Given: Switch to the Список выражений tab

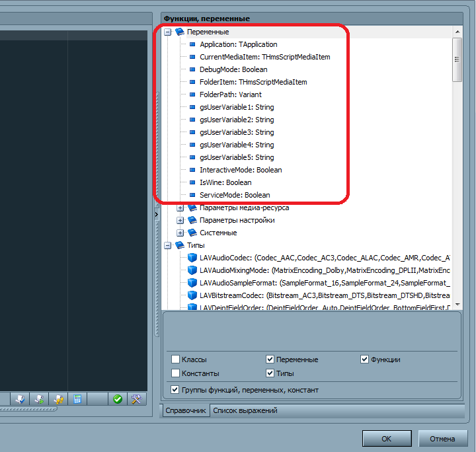Looking at the screenshot, I should (x=245, y=410).
